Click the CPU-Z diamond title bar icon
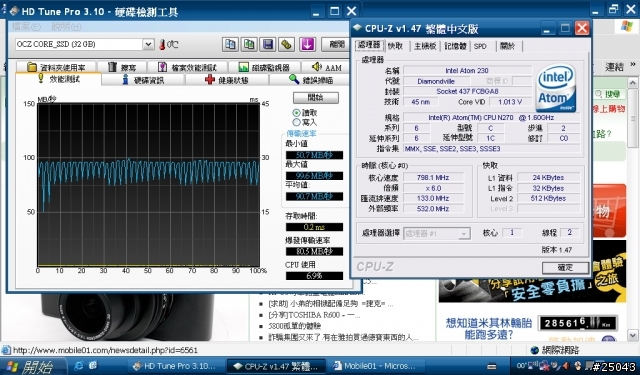 click(x=358, y=28)
